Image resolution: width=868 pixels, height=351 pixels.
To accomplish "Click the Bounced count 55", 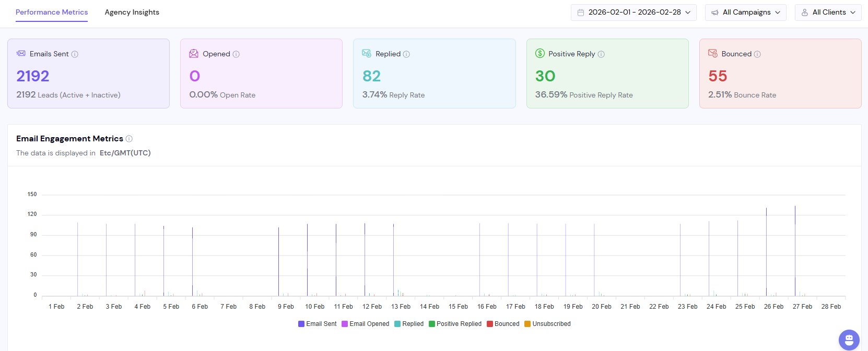I will (718, 76).
